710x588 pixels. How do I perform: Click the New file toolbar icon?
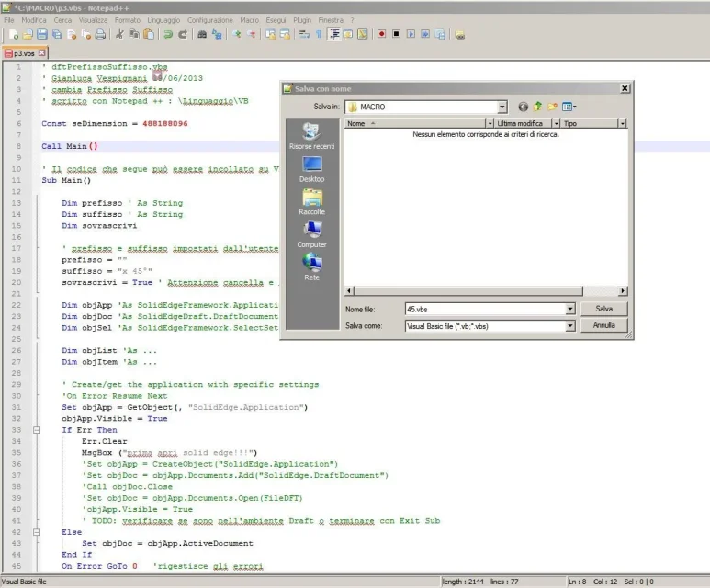[x=14, y=34]
